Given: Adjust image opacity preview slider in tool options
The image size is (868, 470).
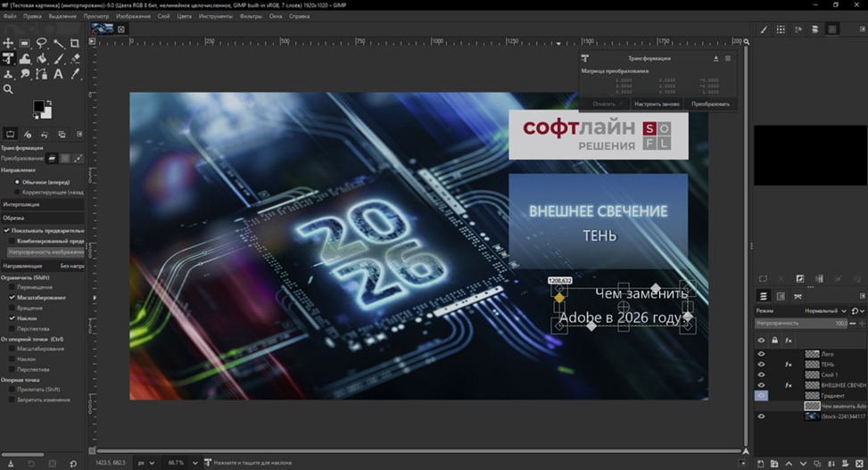Looking at the screenshot, I should (x=45, y=251).
